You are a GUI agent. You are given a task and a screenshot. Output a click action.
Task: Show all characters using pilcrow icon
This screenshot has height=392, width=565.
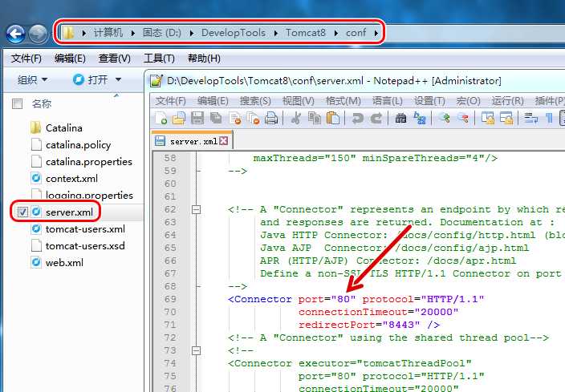[x=549, y=118]
